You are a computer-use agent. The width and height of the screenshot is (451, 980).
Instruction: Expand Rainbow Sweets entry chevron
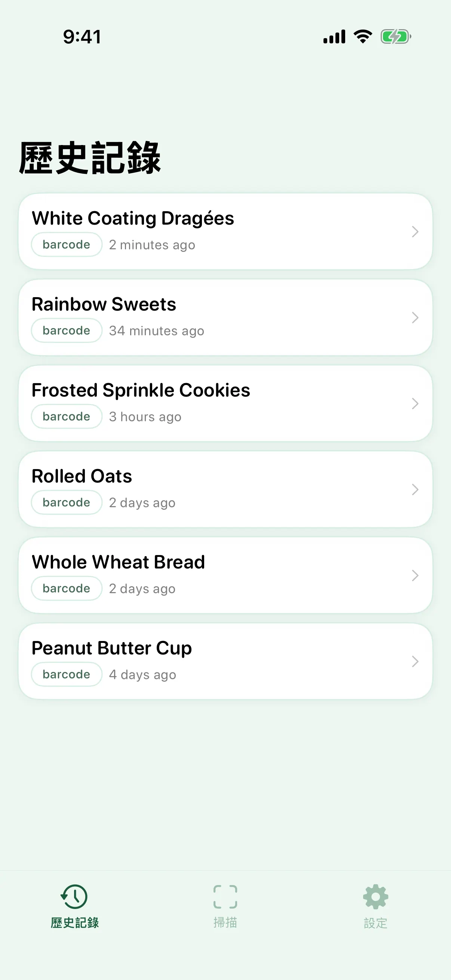pos(415,317)
